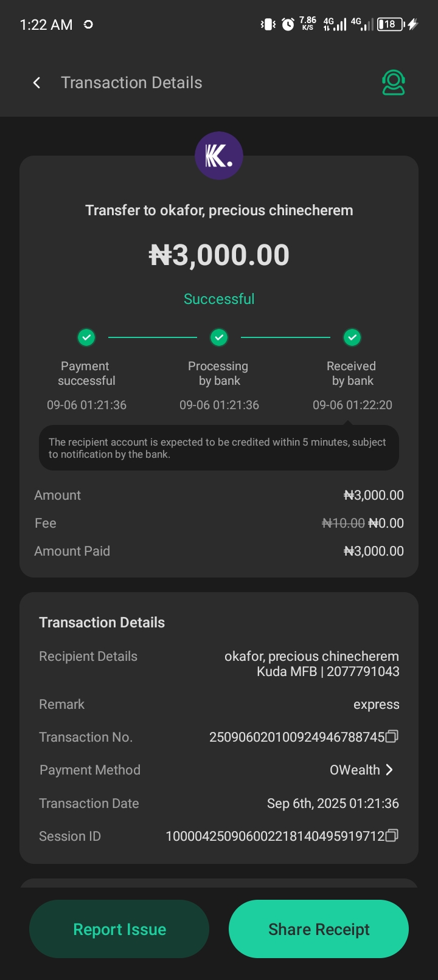Tap the green Successful status text
Image resolution: width=438 pixels, height=980 pixels.
(x=219, y=299)
